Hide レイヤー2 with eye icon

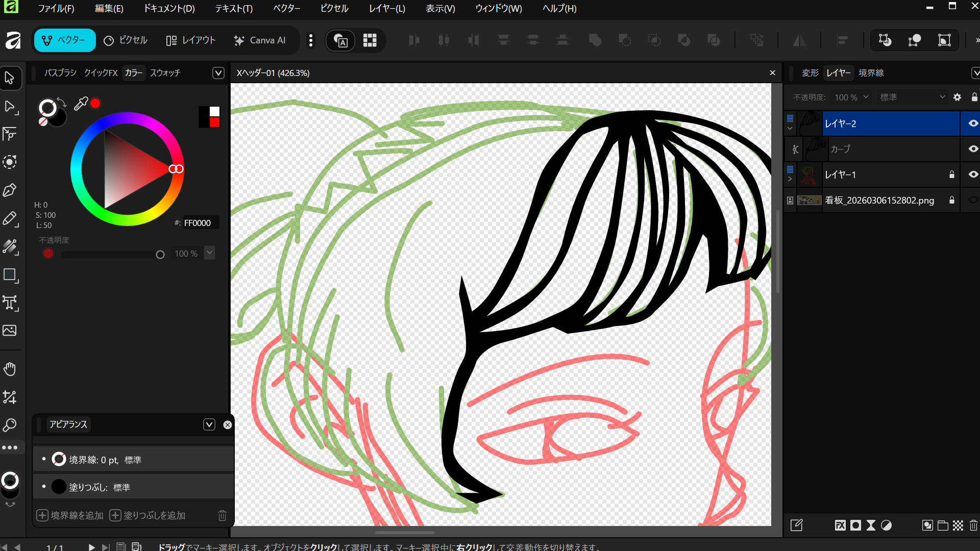(x=973, y=123)
